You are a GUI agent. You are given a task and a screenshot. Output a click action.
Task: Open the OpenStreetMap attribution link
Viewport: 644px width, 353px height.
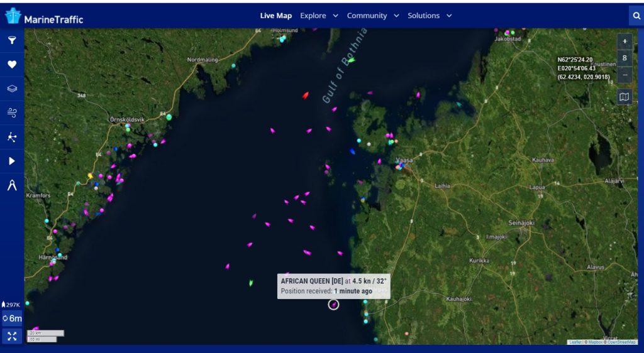tap(621, 342)
